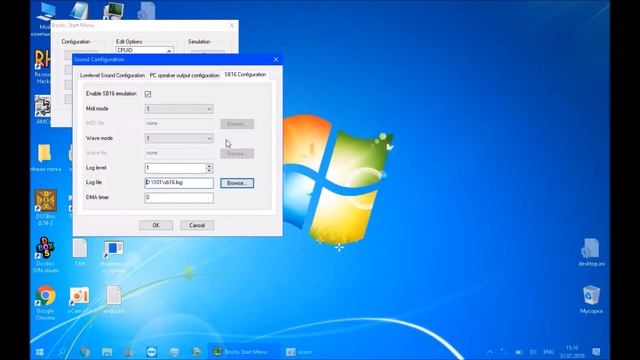Uncheck Enable SB16 emulation checkbox

point(148,94)
